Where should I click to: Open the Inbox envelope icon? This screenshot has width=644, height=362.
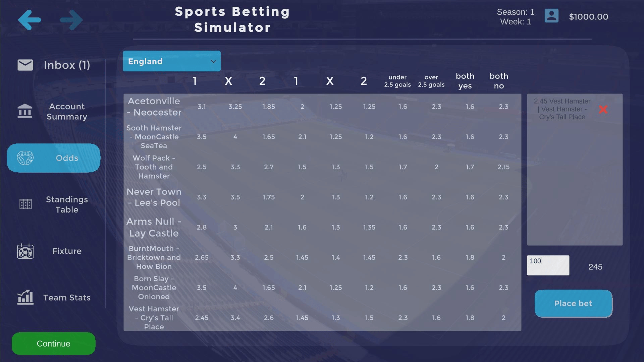25,65
